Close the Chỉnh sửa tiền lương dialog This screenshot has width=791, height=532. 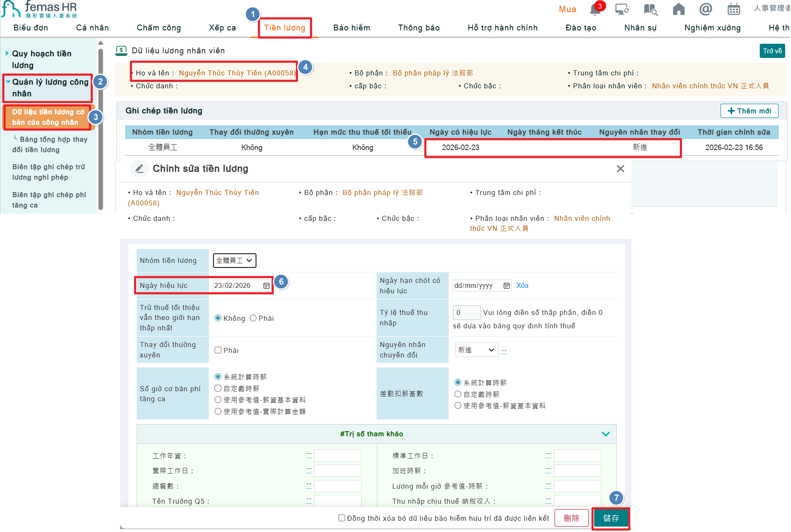[620, 169]
